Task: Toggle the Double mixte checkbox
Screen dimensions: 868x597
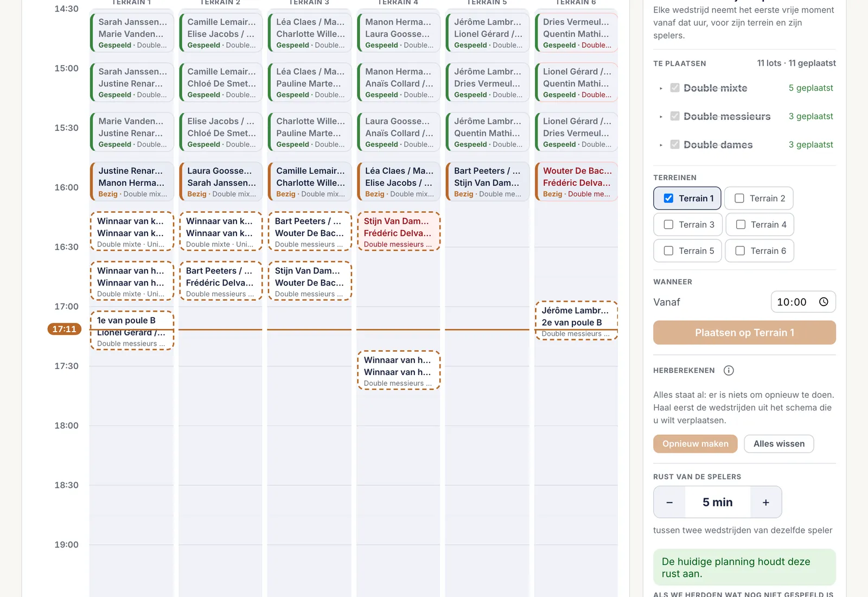Action: [675, 88]
